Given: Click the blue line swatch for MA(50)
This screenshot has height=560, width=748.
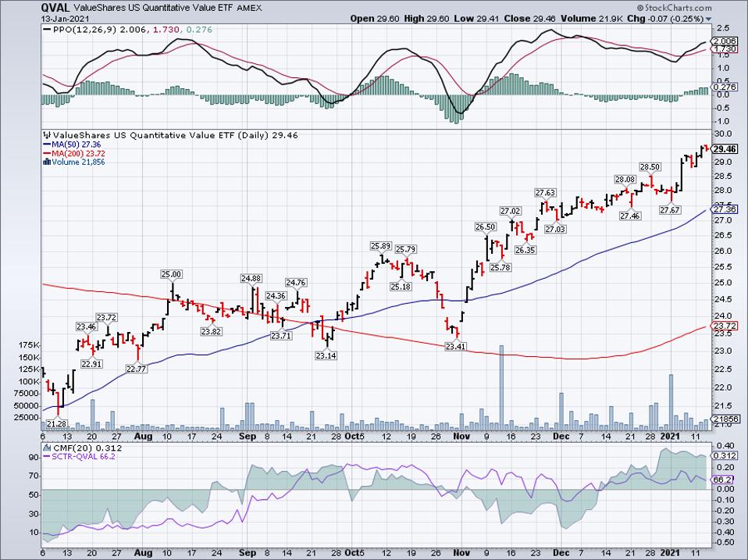Looking at the screenshot, I should pyautogui.click(x=47, y=144).
